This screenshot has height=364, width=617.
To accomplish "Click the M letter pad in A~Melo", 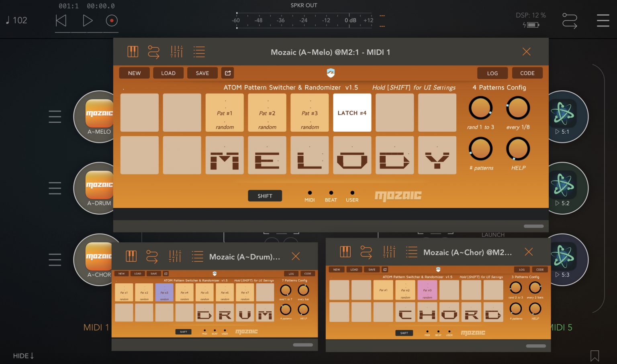I will (x=225, y=155).
